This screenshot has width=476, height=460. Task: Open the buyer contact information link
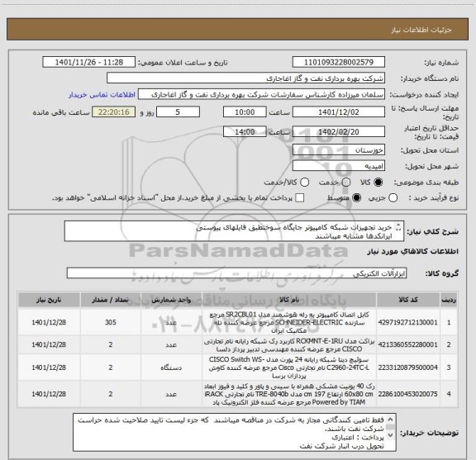[x=102, y=95]
